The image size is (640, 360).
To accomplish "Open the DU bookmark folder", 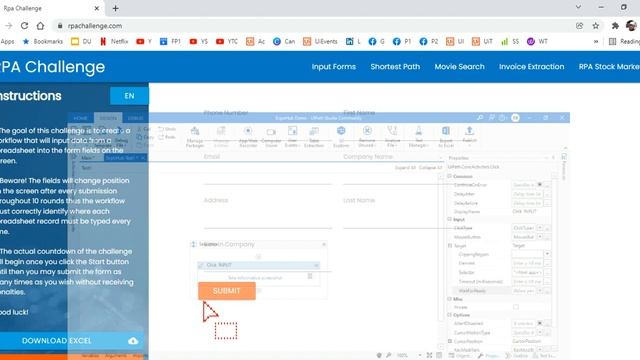I will point(81,41).
